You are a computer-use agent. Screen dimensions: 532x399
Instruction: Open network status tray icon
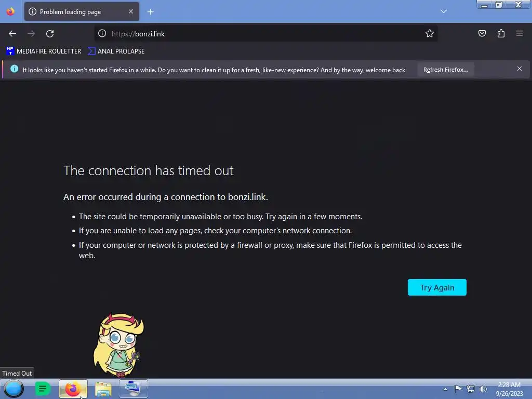(470, 389)
